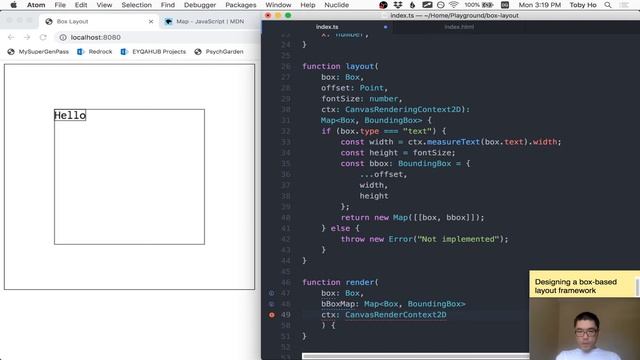Reload the localhost page
Image resolution: width=640 pixels, height=360 pixels.
coord(43,37)
